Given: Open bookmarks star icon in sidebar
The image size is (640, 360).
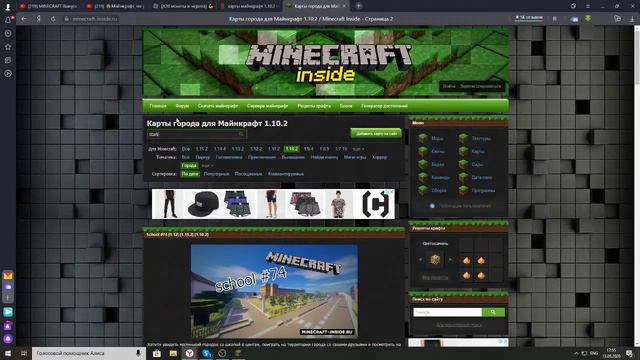Looking at the screenshot, I should [x=8, y=47].
